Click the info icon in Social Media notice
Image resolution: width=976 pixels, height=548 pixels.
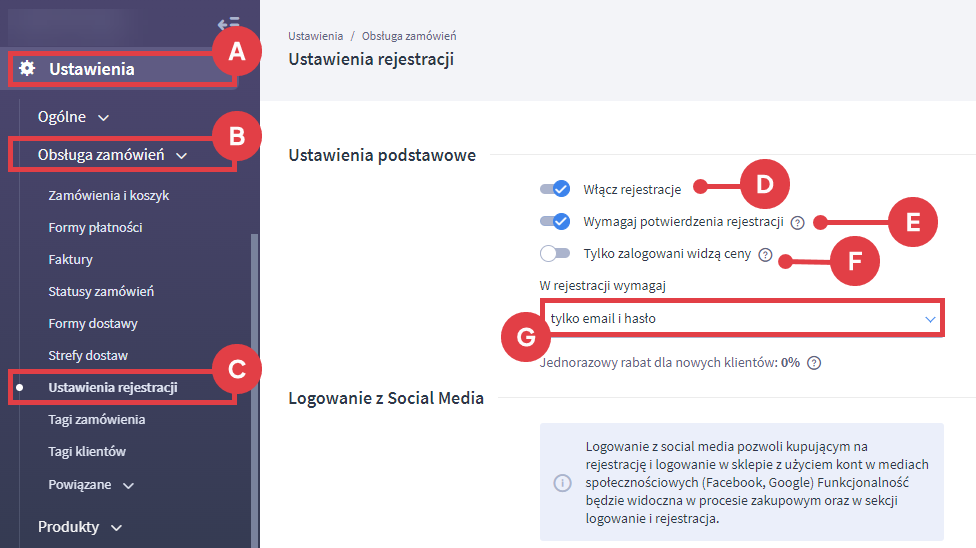coord(563,484)
